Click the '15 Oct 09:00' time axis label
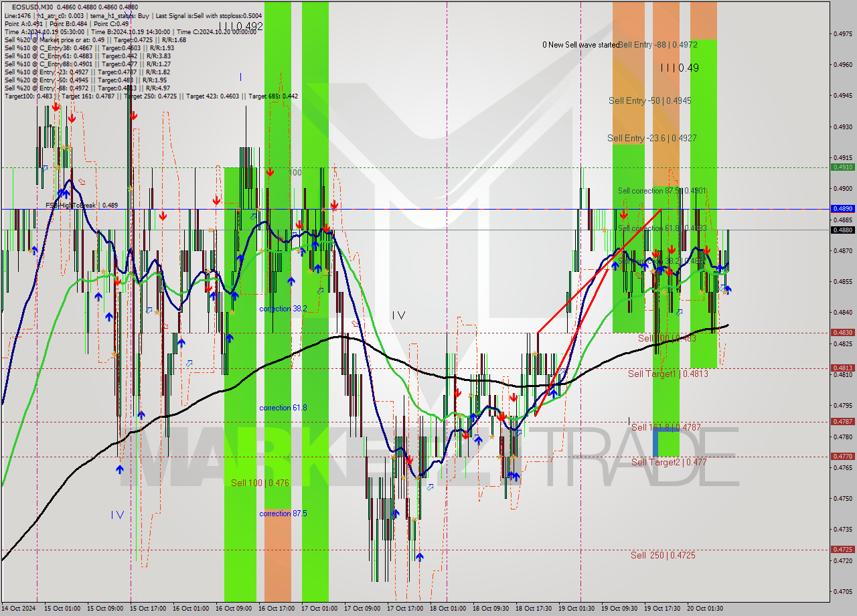This screenshot has height=616, width=857. (105, 609)
